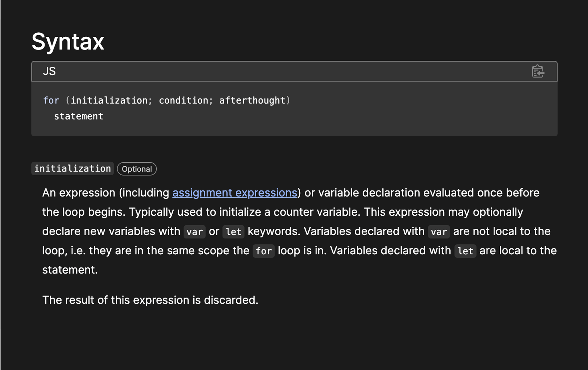Screen dimensions: 588x370
Task: Click the inline var keyword code chip
Action: (194, 231)
